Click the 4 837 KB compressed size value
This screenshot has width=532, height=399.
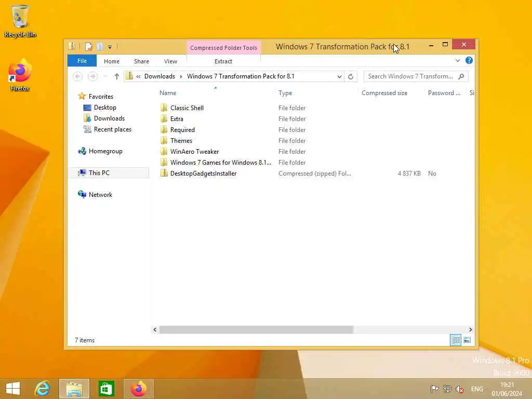point(409,174)
